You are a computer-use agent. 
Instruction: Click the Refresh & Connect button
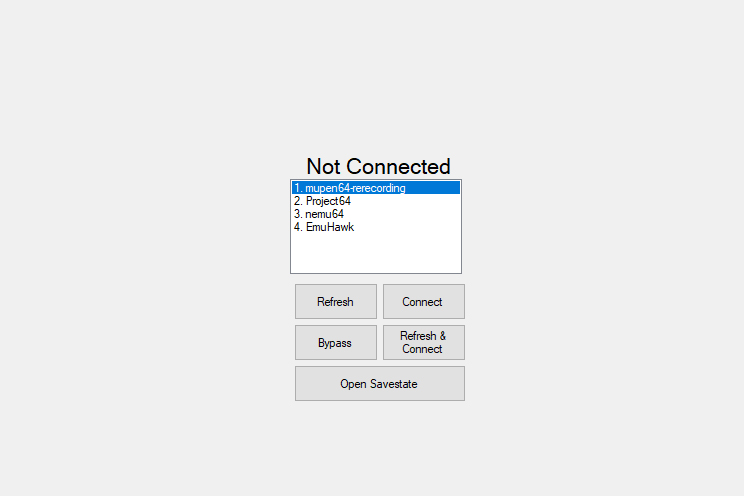(424, 342)
